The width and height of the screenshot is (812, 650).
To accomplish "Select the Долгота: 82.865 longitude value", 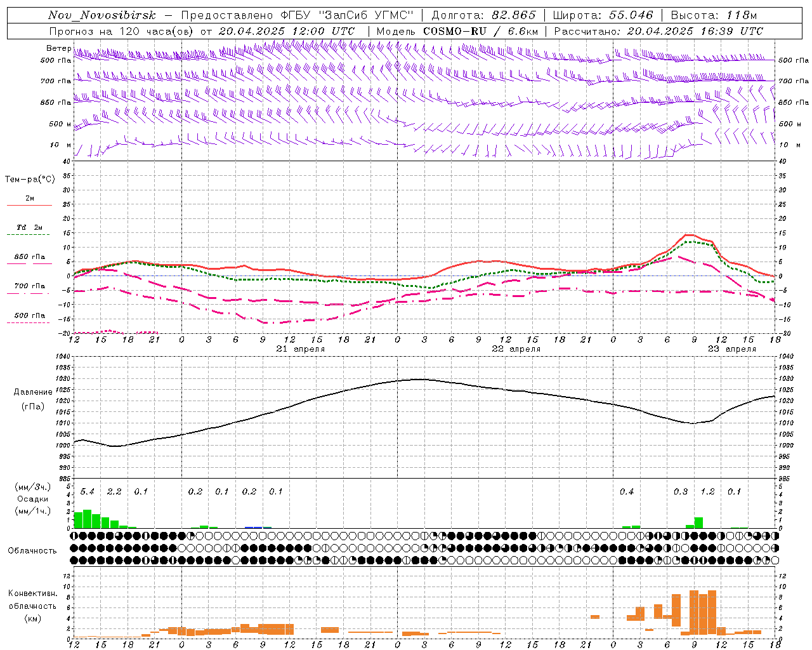I will (484, 15).
